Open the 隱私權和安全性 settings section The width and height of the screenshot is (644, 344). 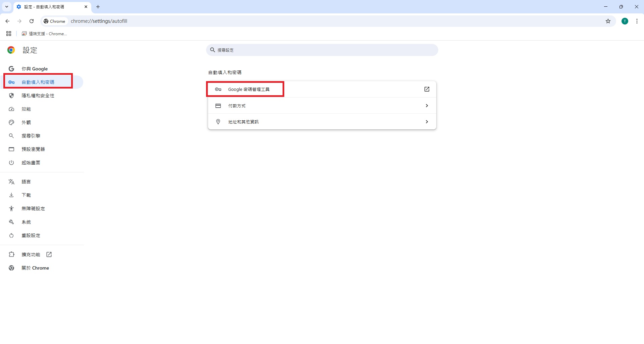point(38,95)
